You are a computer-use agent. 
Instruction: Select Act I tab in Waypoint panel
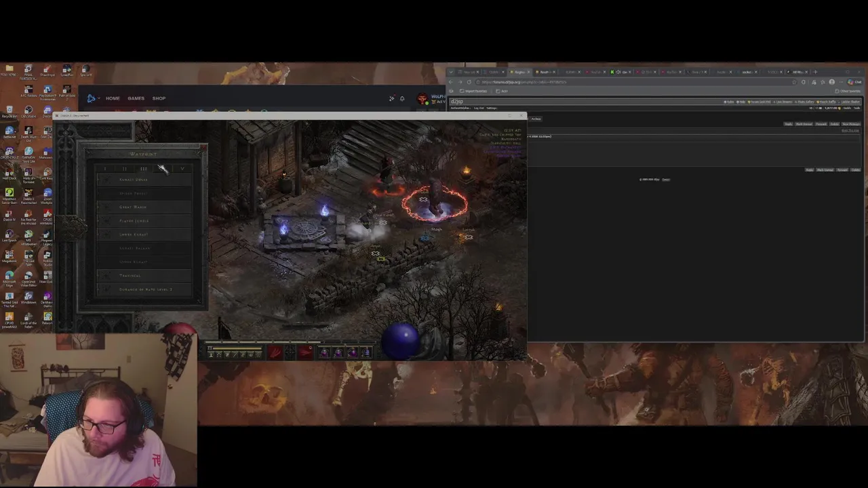[x=105, y=168]
